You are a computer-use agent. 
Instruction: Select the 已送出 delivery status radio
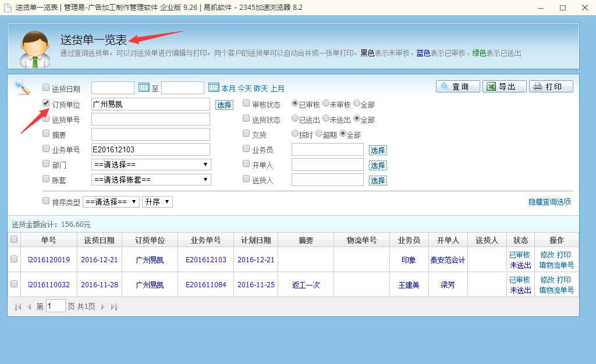tap(295, 119)
